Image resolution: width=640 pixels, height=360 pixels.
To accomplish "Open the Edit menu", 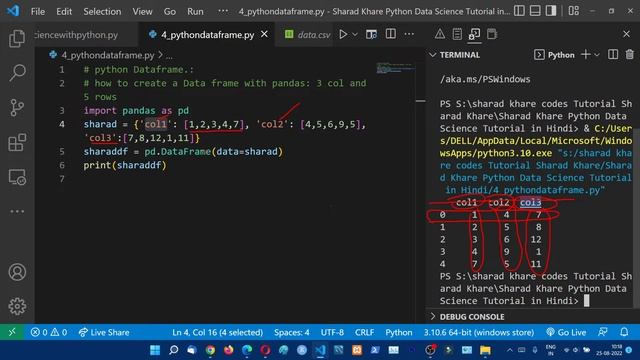I will (64, 11).
